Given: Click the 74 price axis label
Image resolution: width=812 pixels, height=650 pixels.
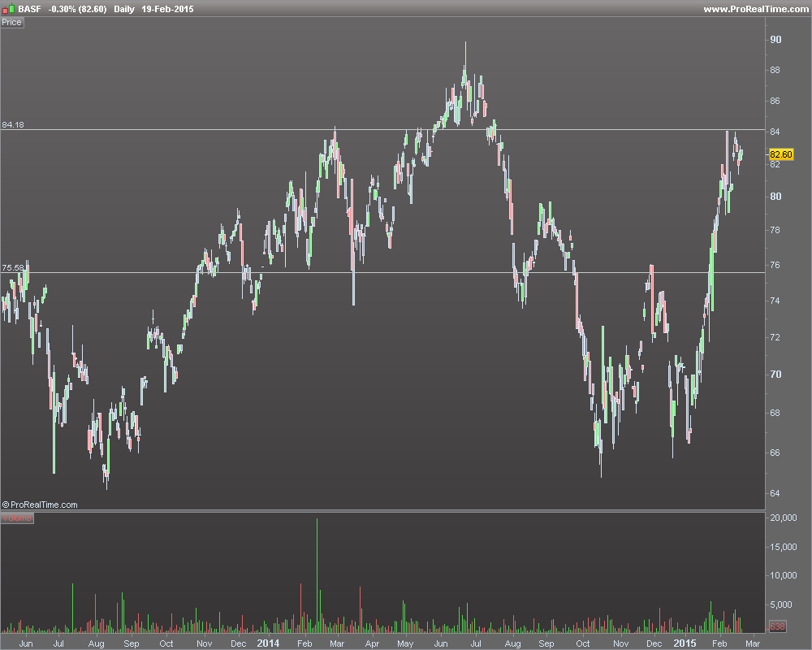Looking at the screenshot, I should pyautogui.click(x=775, y=301).
